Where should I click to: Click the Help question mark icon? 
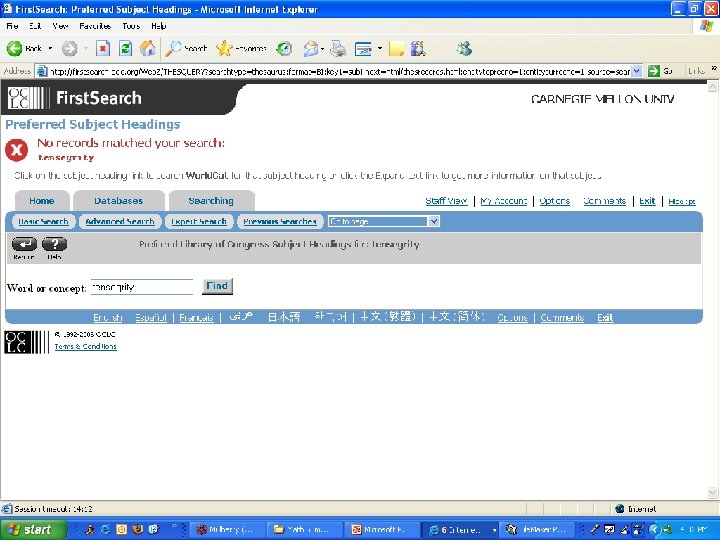(54, 244)
